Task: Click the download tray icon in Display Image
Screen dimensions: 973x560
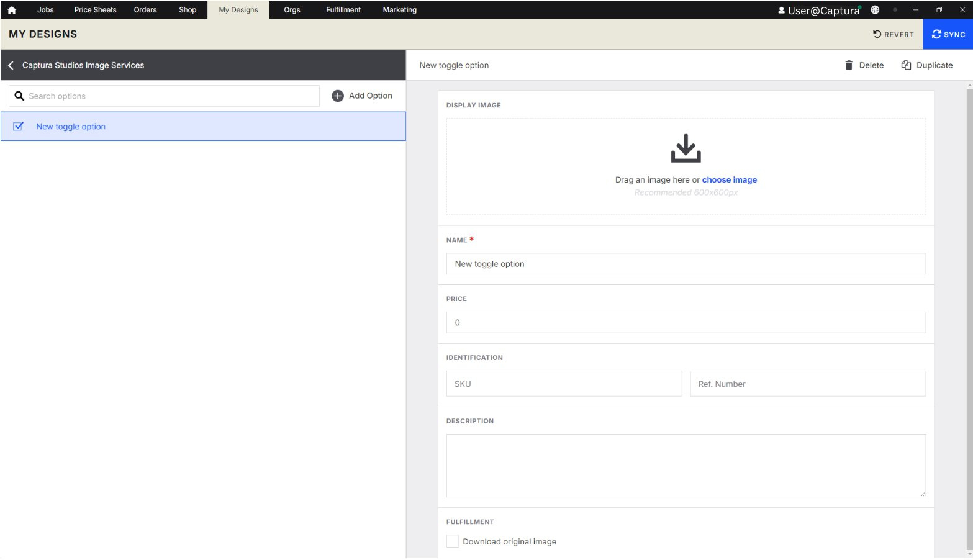Action: (686, 148)
